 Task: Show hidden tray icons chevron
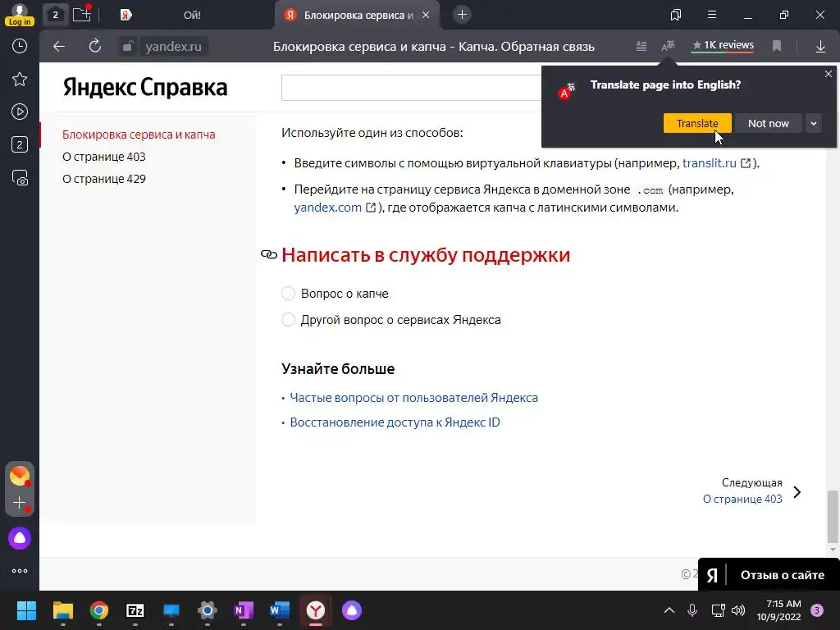[x=669, y=610]
